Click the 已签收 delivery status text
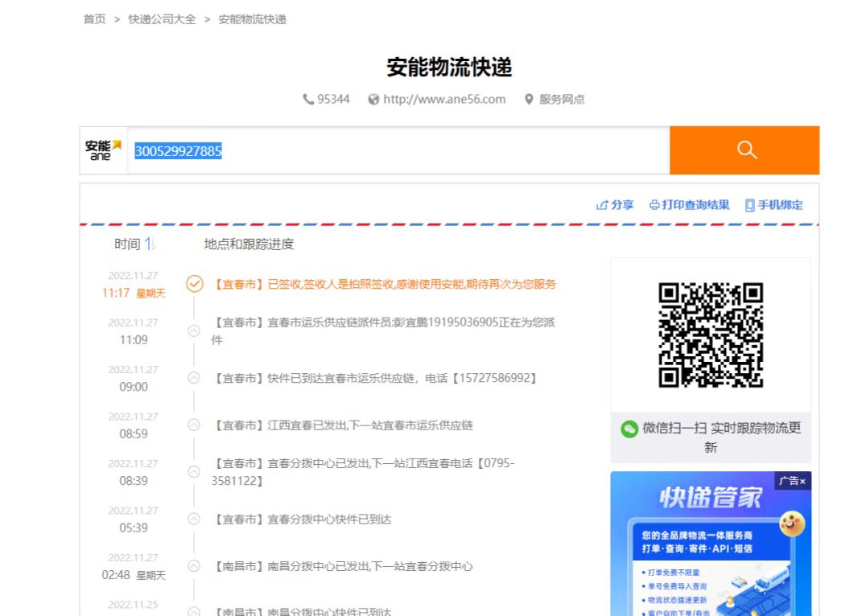 pyautogui.click(x=384, y=285)
